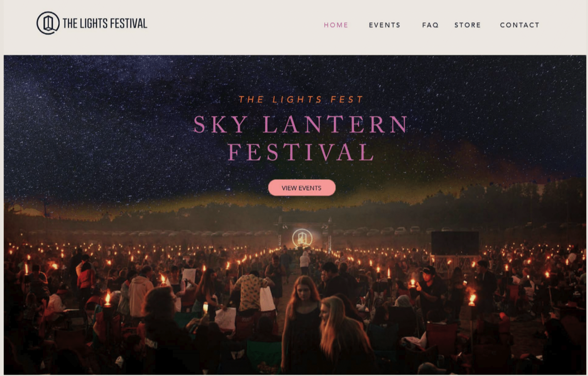This screenshot has height=376, width=588.
Task: Go to the EVENTS page
Action: (x=385, y=25)
